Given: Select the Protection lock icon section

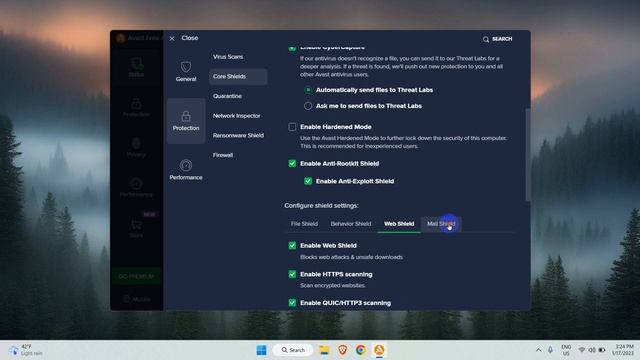Looking at the screenshot, I should coord(186,120).
